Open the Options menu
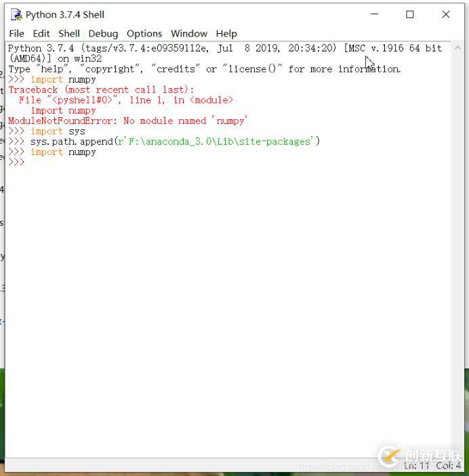469x476 pixels. point(144,33)
